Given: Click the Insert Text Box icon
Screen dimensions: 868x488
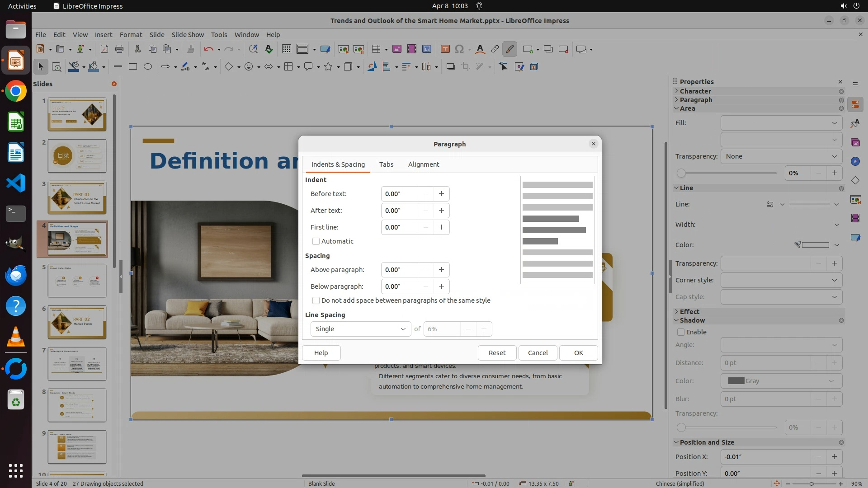Looking at the screenshot, I should pos(445,49).
